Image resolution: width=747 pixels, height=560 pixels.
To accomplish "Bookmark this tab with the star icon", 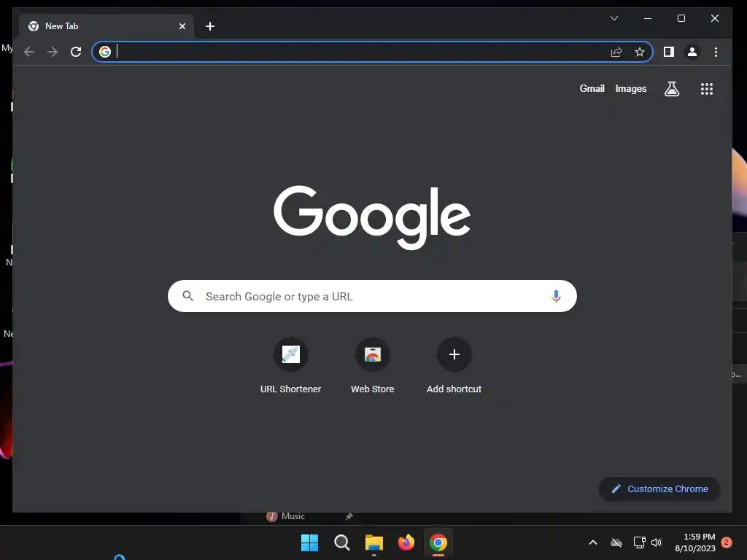I will [639, 52].
